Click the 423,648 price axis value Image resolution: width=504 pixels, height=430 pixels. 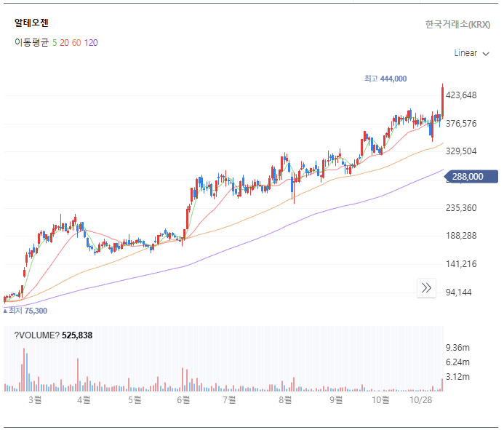coord(461,95)
